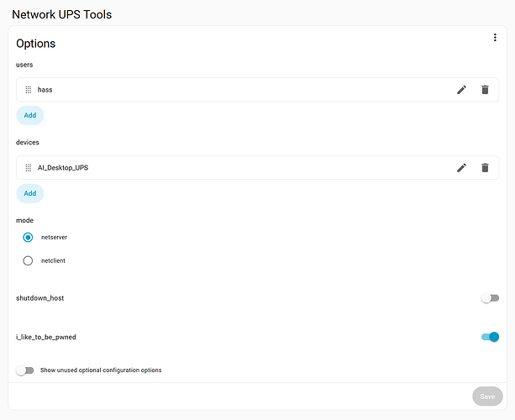Edit the hass user entry
This screenshot has width=515, height=420.
[x=461, y=90]
